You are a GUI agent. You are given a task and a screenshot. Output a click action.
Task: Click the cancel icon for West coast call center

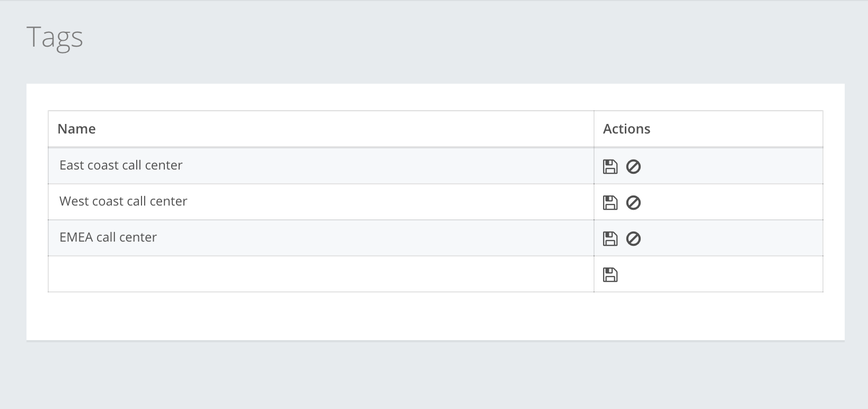633,203
